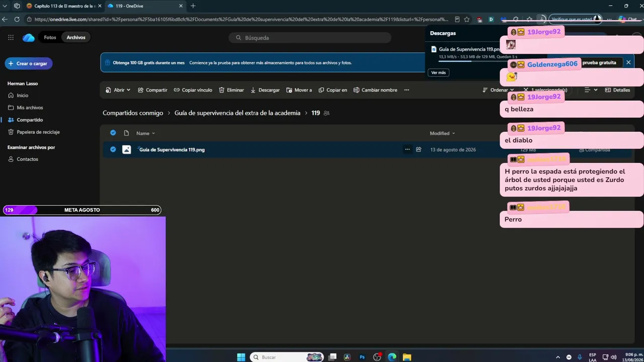
Task: Click the Ver más downloads button
Action: (438, 73)
